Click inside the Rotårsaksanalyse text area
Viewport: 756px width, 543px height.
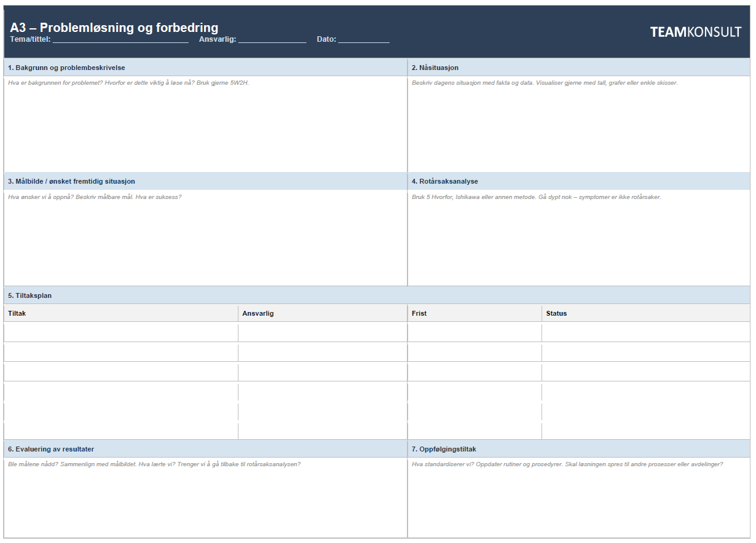pyautogui.click(x=578, y=243)
